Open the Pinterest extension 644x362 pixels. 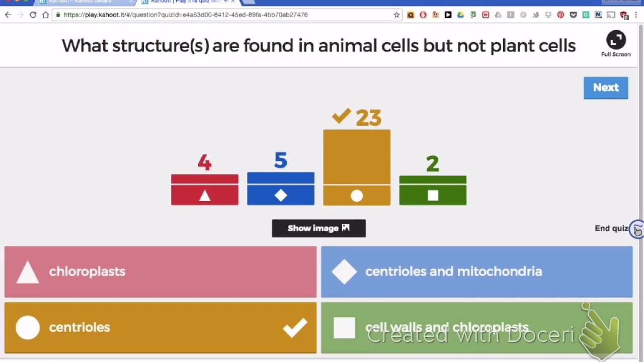point(560,15)
